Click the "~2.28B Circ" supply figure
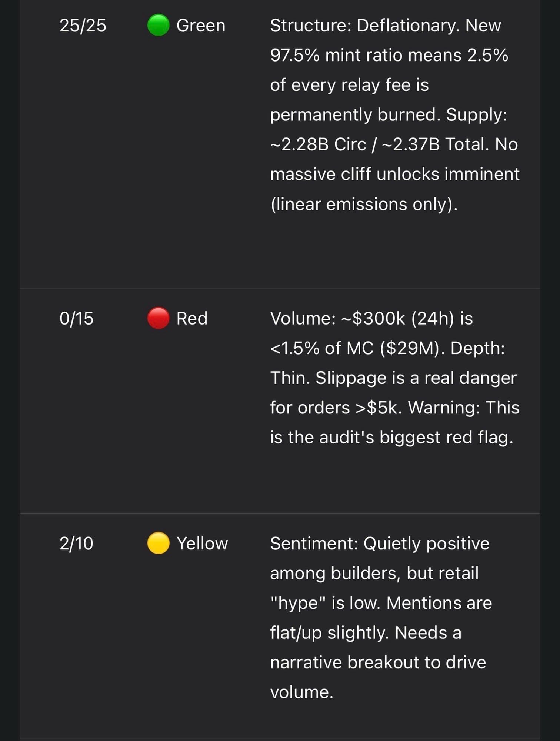The height and width of the screenshot is (741, 560). (318, 144)
